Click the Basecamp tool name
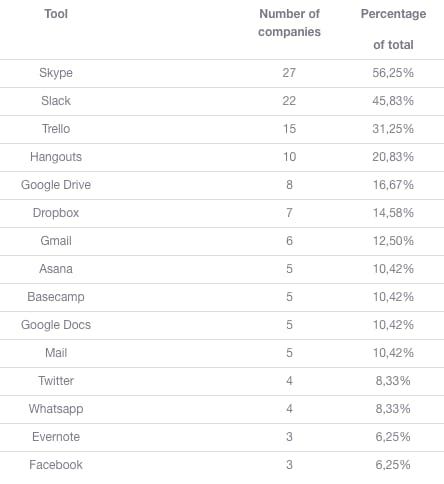The image size is (444, 484). (56, 297)
